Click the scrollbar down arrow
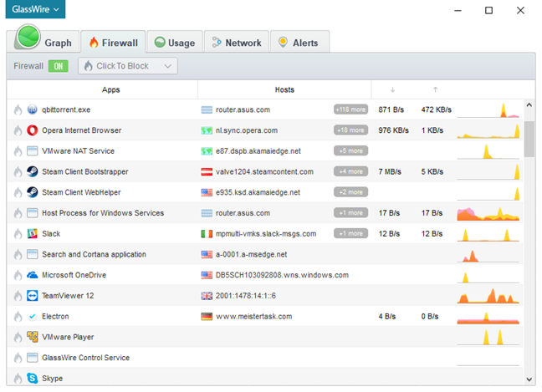Screen dimensions: 542x392 (529, 379)
